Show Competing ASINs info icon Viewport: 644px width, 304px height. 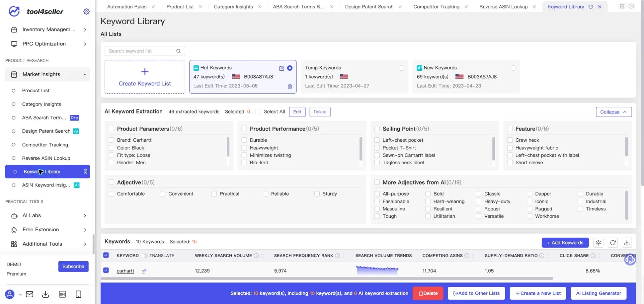point(467,256)
